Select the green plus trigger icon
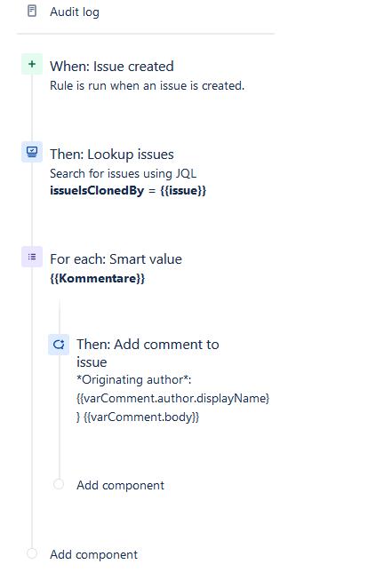Viewport: 368px width, 588px height. click(32, 64)
